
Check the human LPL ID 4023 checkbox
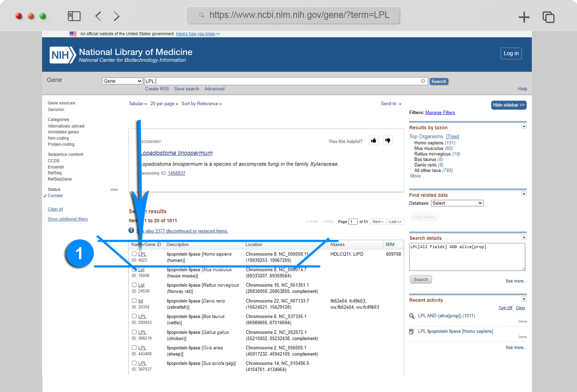134,254
